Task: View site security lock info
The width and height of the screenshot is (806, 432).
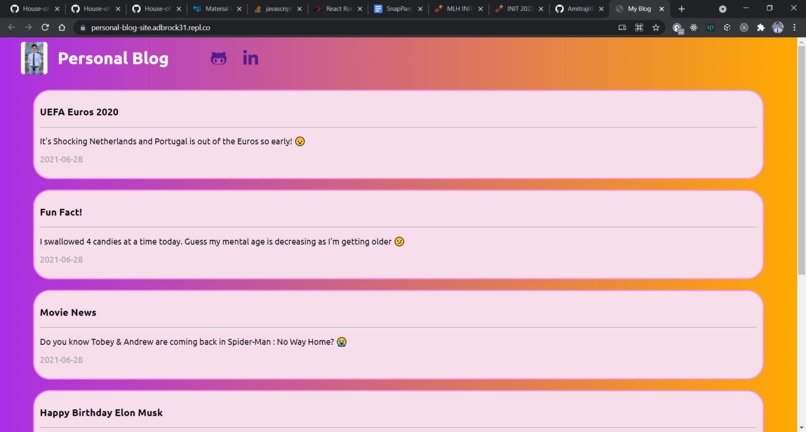Action: click(82, 28)
